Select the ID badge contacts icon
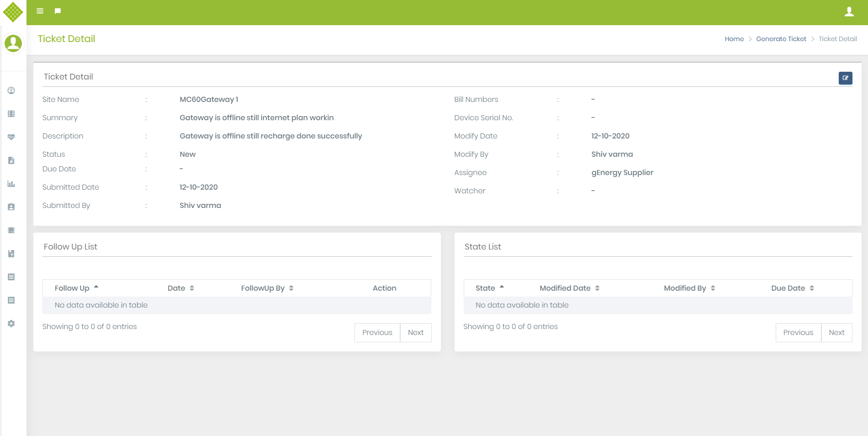The height and width of the screenshot is (436, 868). point(11,206)
